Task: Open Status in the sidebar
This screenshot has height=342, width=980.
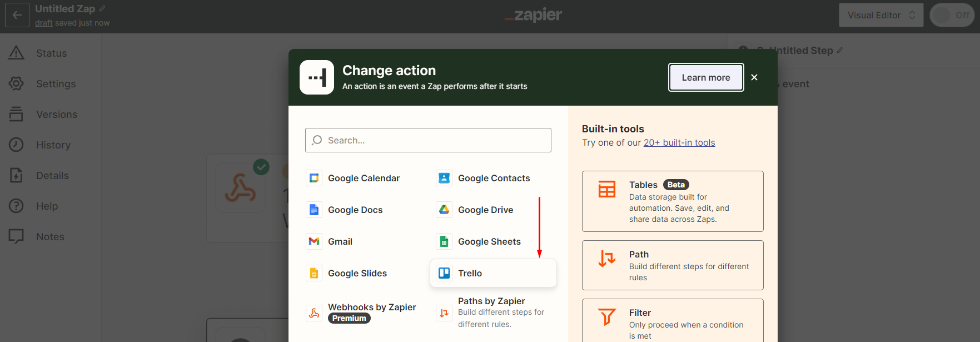Action: 51,53
